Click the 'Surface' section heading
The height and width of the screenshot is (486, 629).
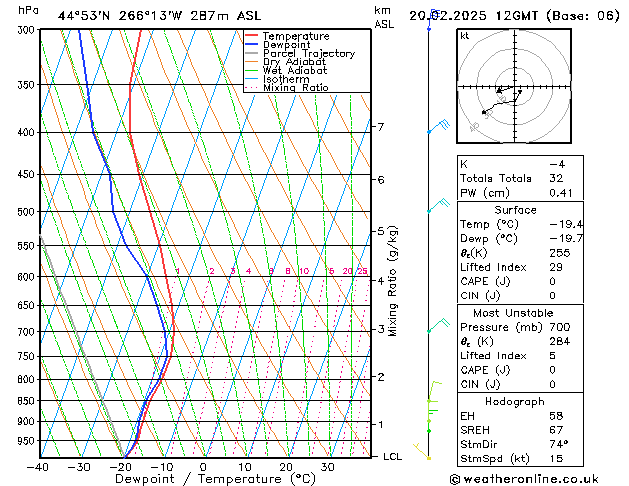(515, 210)
